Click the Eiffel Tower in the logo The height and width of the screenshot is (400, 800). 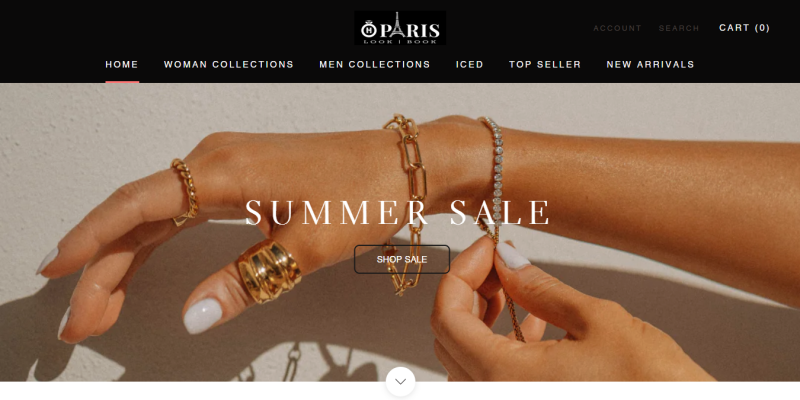[x=397, y=24]
